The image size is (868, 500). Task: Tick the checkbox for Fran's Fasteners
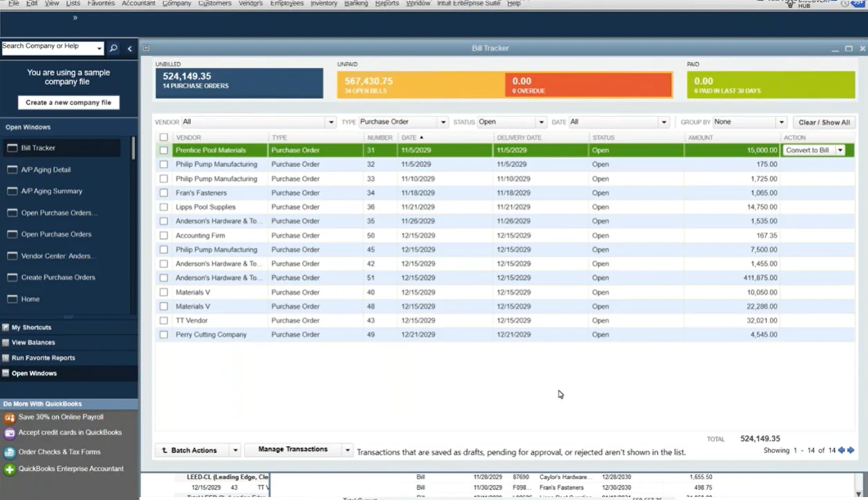164,193
